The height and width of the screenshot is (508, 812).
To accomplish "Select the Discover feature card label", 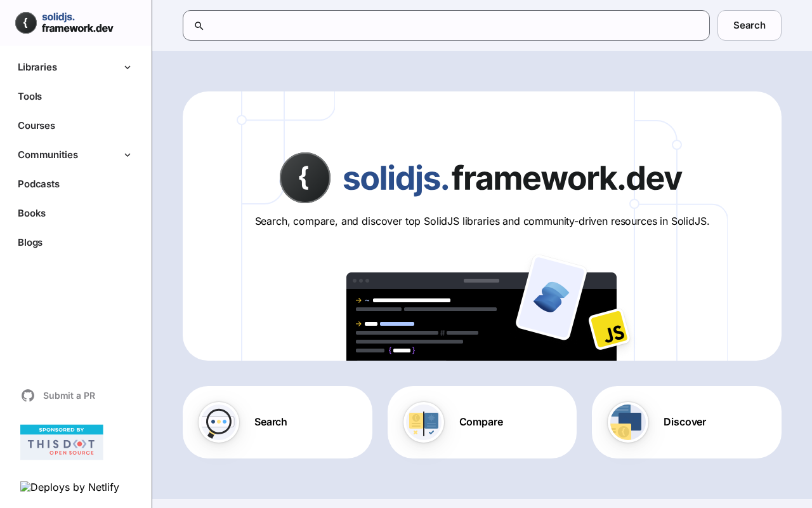I will pos(684,422).
